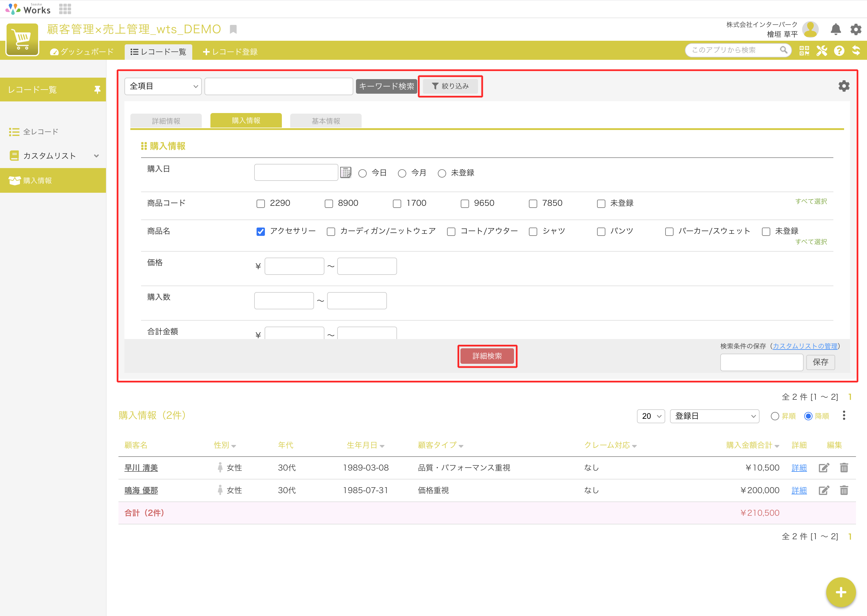Open 全レコード in the sidebar

40,132
